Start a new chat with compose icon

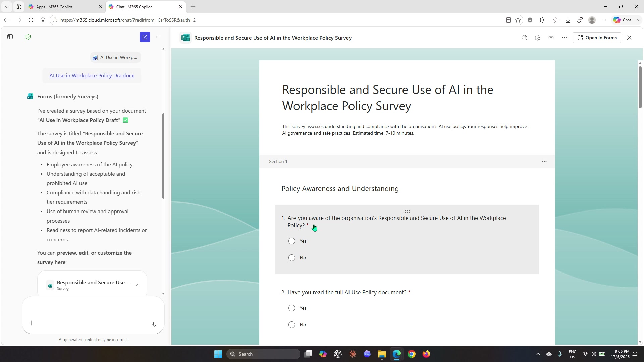145,37
